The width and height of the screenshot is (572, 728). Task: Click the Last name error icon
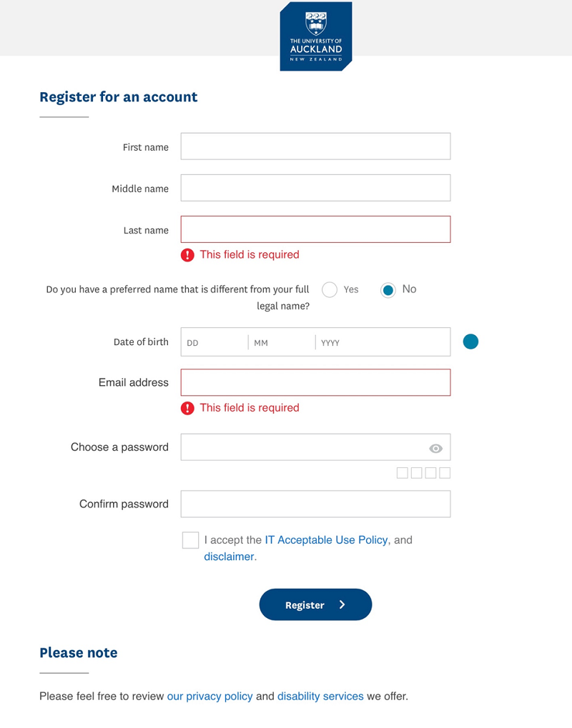[x=187, y=255]
